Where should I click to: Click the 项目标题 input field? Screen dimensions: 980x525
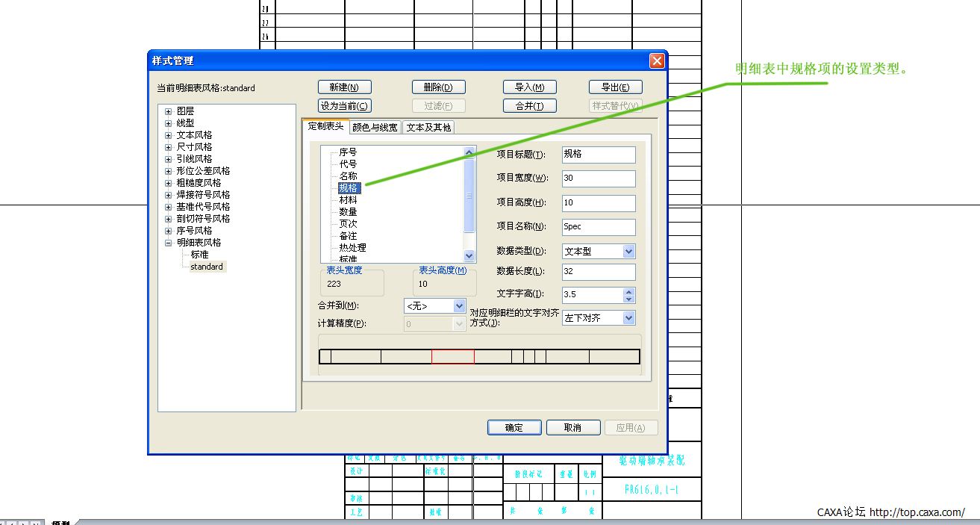click(x=598, y=155)
